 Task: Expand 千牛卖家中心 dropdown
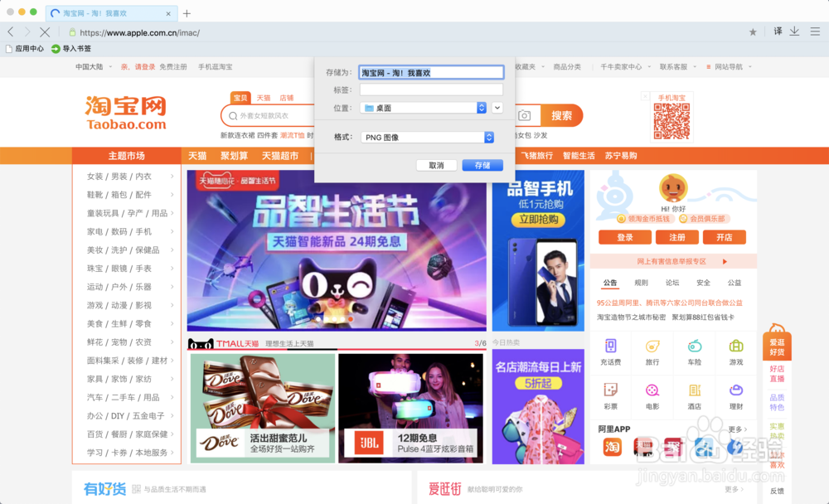pyautogui.click(x=625, y=67)
